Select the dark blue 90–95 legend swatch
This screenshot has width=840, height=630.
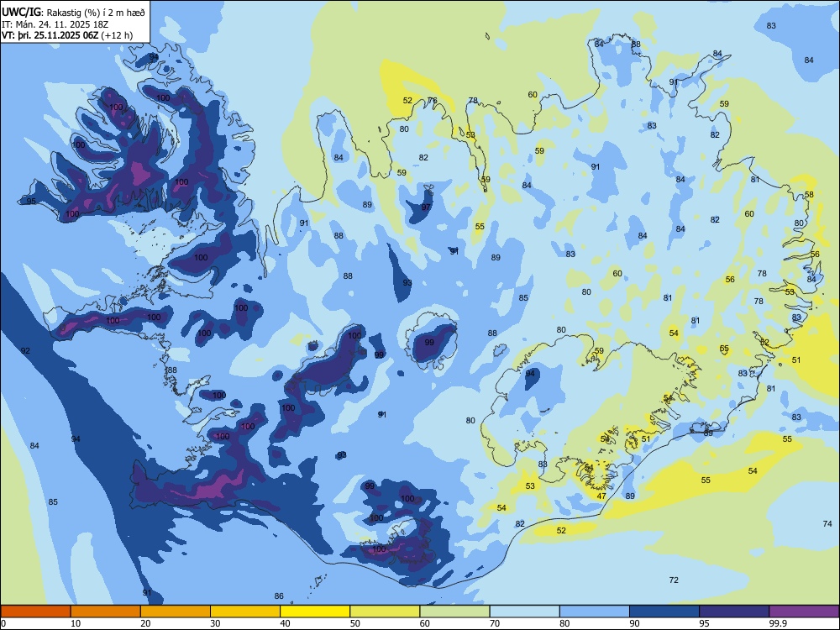coord(664,612)
